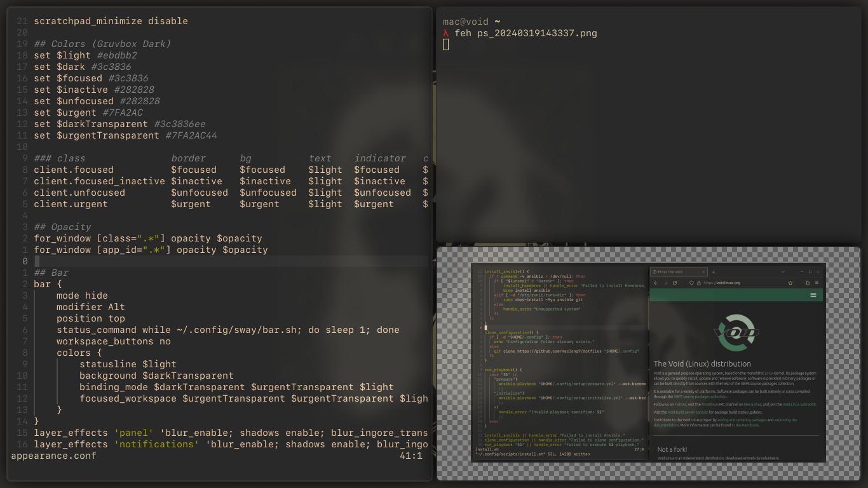Open the list all tabs chevron

point(782,272)
